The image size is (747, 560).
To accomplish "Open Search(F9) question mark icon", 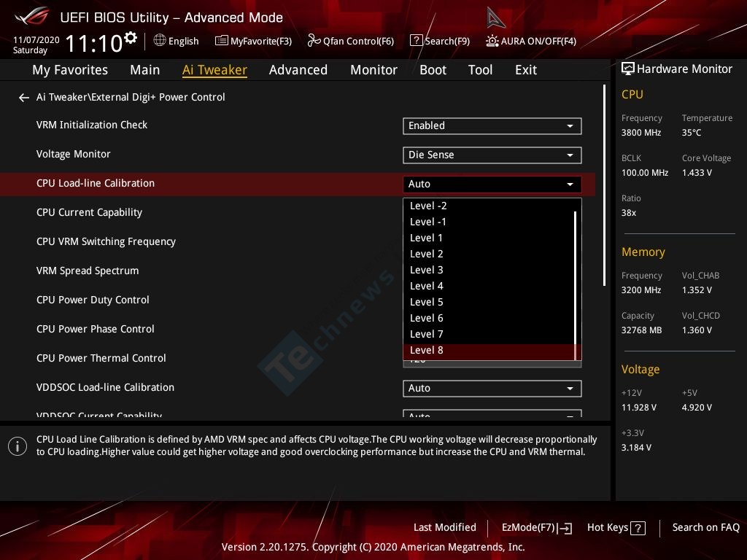I will coord(416,41).
